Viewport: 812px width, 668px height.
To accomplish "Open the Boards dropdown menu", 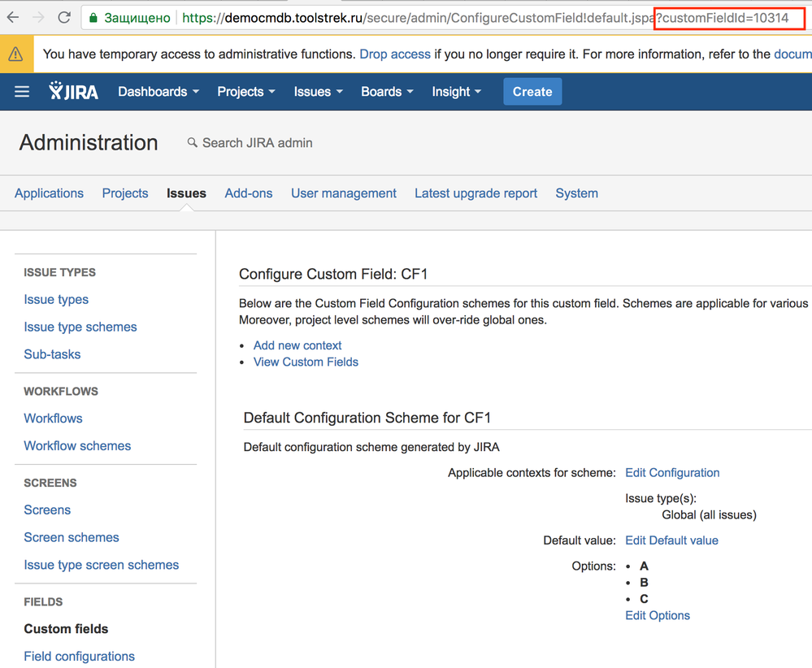I will click(x=387, y=92).
